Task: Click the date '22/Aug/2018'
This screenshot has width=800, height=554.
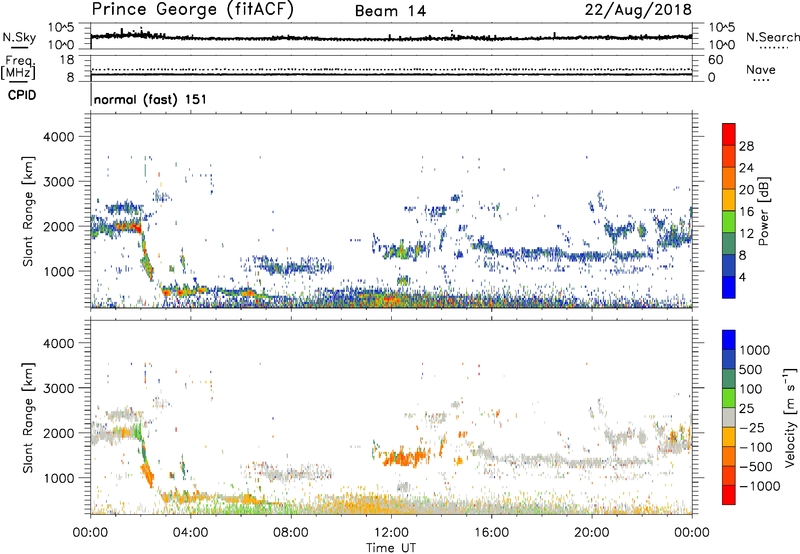Action: click(638, 10)
